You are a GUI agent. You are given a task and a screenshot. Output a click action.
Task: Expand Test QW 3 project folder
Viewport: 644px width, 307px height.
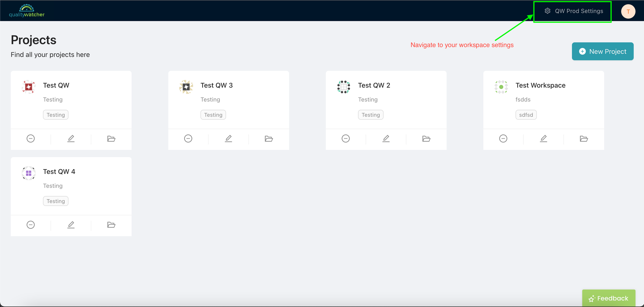(x=268, y=138)
